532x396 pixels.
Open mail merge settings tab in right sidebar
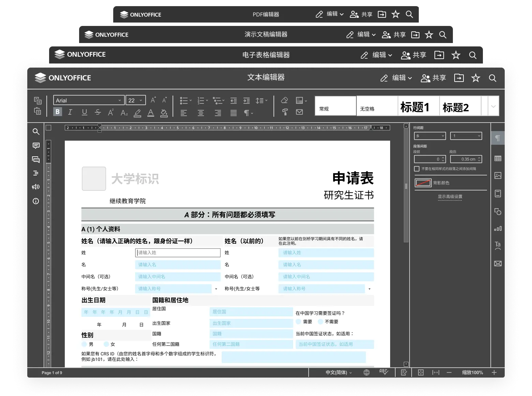pos(498,264)
